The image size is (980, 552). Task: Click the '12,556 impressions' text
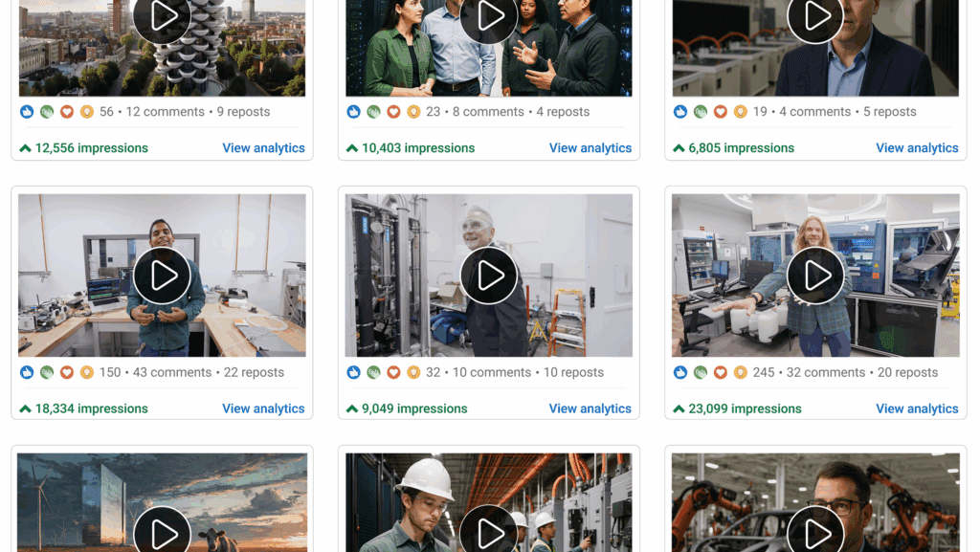coord(91,148)
